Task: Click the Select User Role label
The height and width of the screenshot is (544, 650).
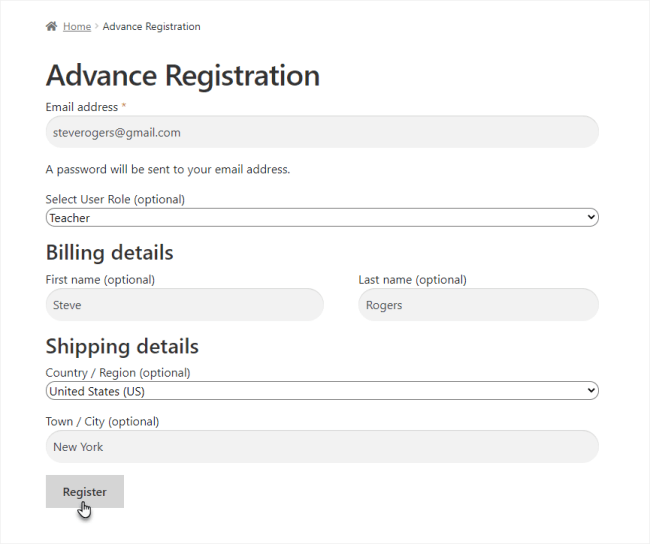Action: pos(115,199)
